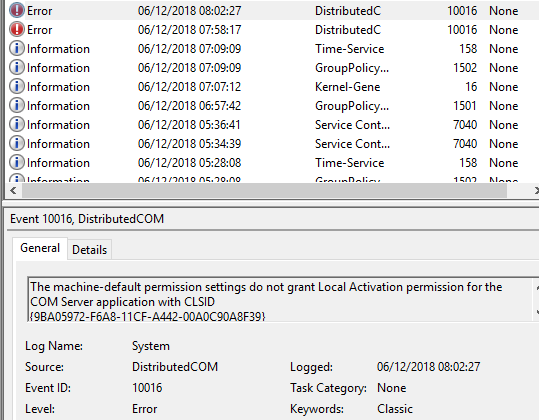Screen dimensions: 539x420
Task: Click the info icon for GroupPolicy event 1501
Action: click(x=17, y=105)
